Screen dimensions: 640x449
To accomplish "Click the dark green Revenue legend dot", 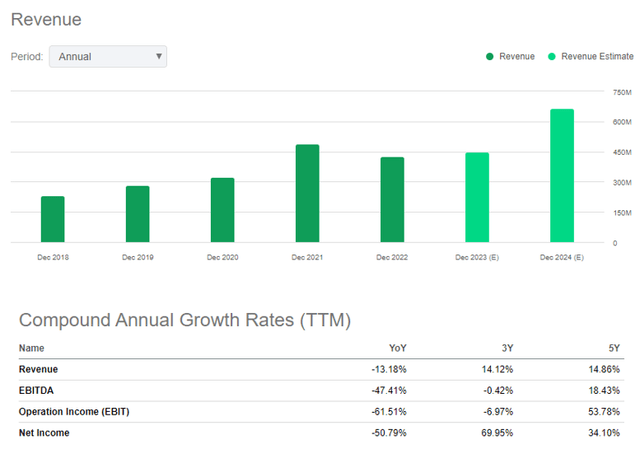I will (490, 57).
